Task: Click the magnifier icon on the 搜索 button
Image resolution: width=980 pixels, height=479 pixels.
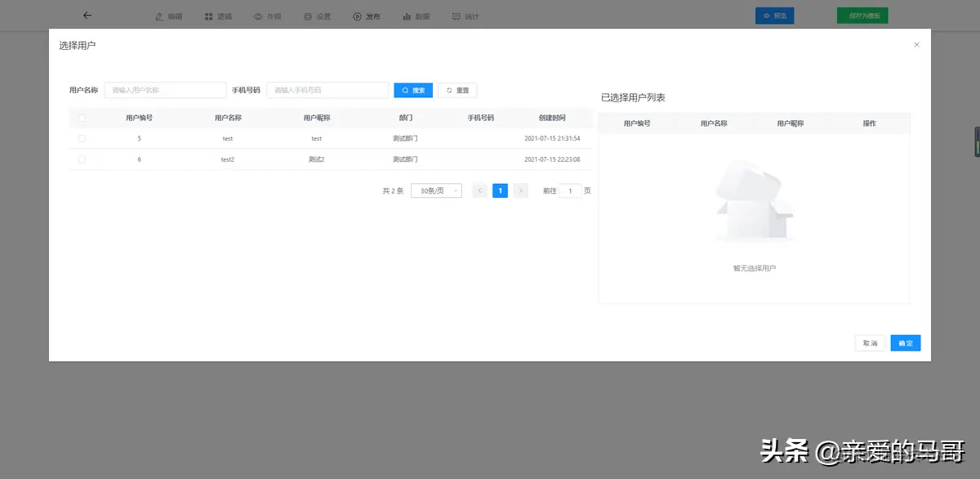Action: pyautogui.click(x=403, y=90)
